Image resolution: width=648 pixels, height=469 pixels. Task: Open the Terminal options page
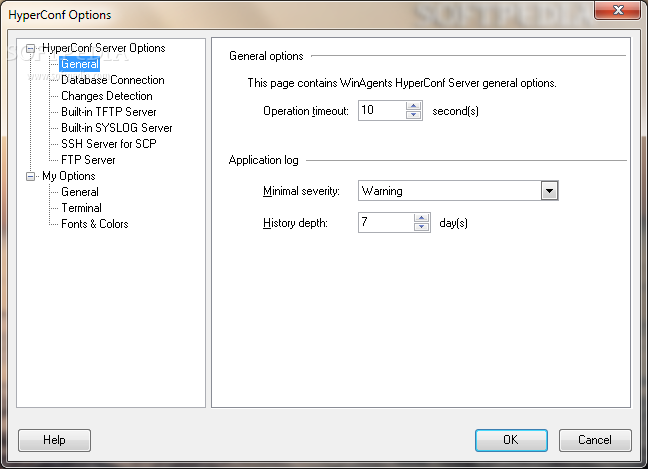point(81,208)
